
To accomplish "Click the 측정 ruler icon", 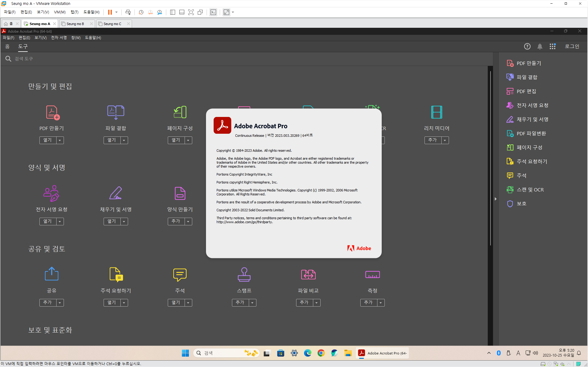I will 372,274.
